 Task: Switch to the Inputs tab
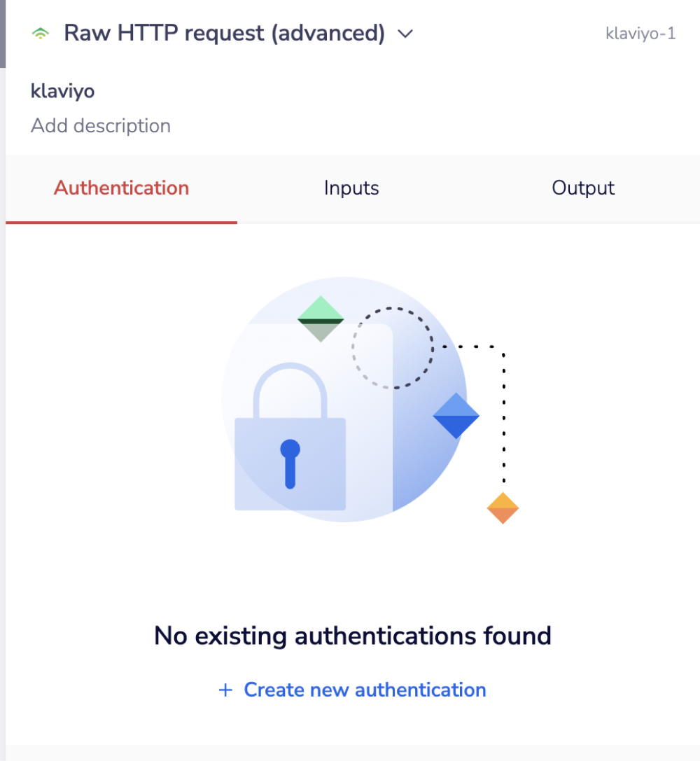(351, 188)
